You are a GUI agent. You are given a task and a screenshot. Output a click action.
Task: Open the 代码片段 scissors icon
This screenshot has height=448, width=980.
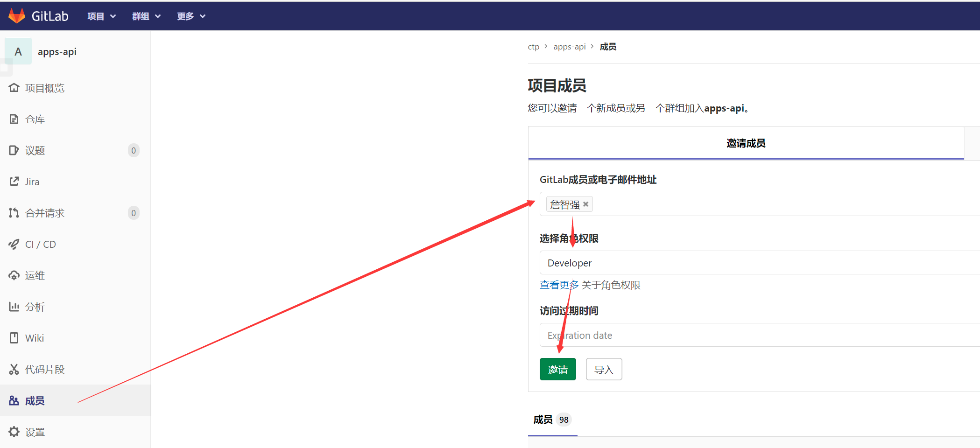(14, 369)
